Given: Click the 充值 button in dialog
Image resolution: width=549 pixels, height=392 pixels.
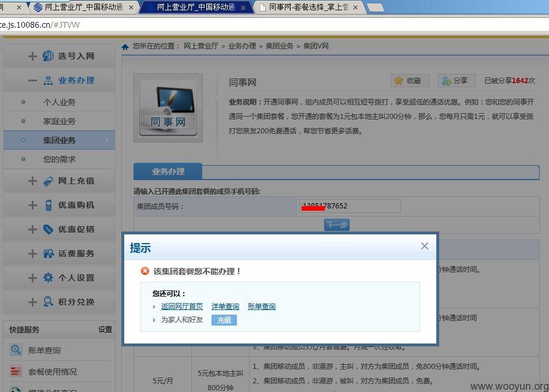Looking at the screenshot, I should (x=224, y=320).
